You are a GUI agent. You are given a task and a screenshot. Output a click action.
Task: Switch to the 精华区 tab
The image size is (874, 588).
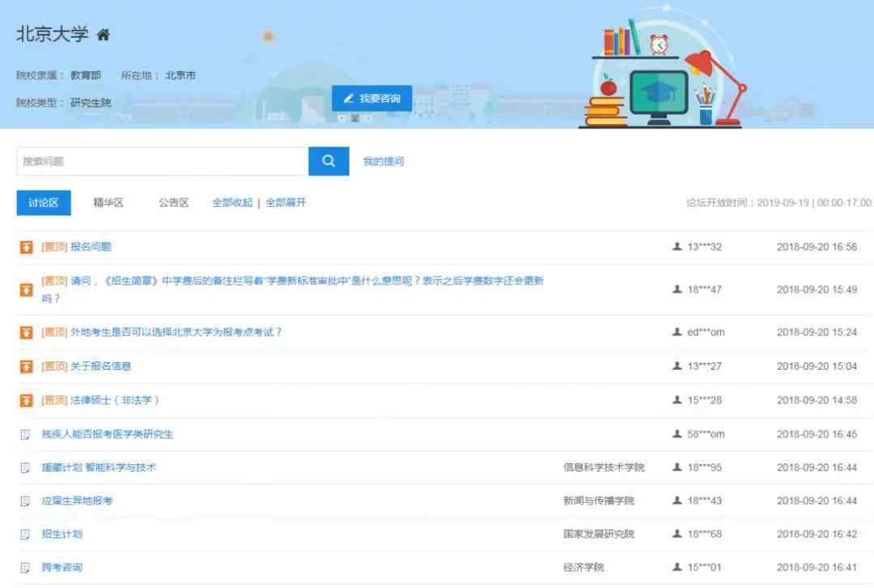tap(108, 203)
